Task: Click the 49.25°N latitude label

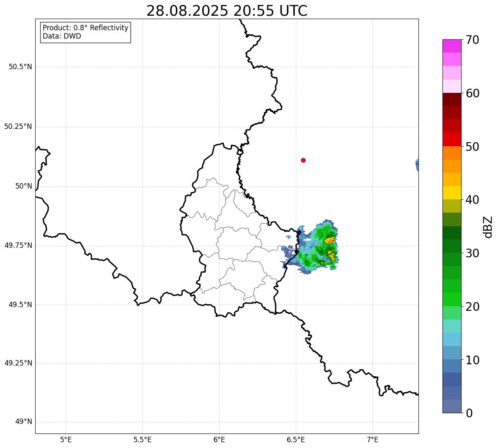Action: click(18, 363)
